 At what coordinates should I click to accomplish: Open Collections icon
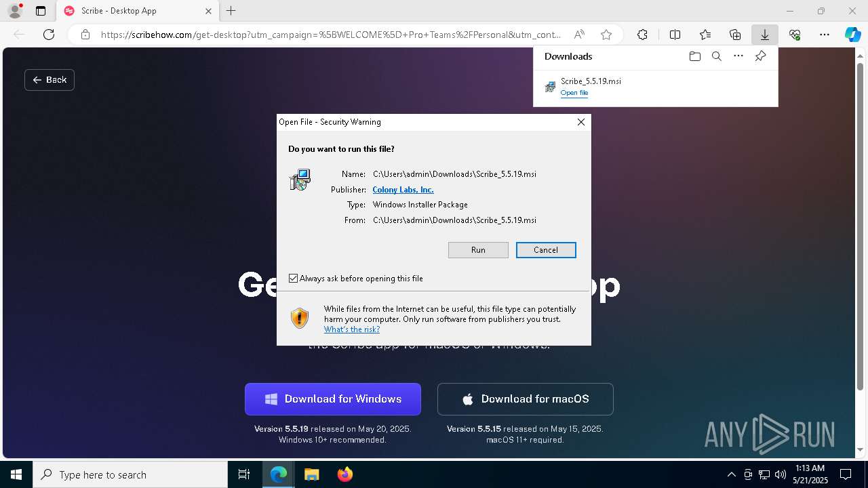735,35
